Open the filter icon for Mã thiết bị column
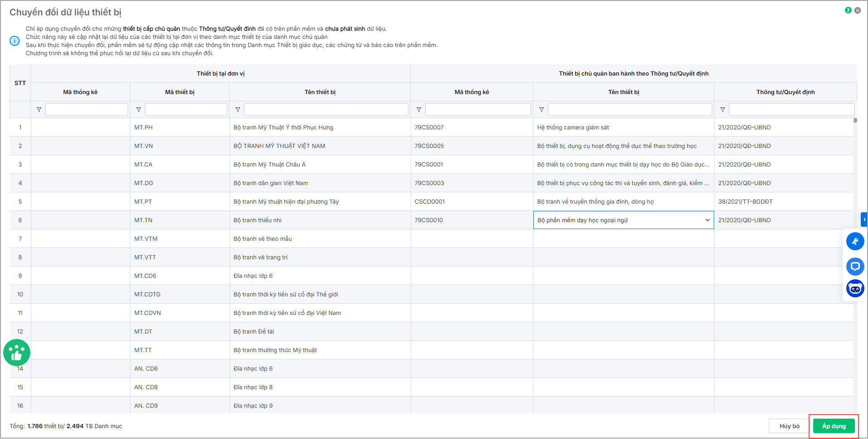The height and width of the screenshot is (439, 868). click(x=139, y=110)
